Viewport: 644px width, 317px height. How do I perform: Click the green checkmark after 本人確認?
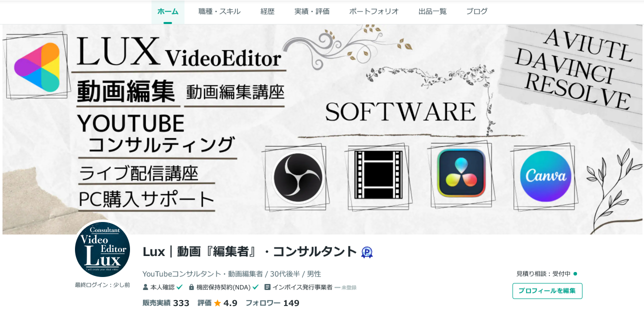179,287
